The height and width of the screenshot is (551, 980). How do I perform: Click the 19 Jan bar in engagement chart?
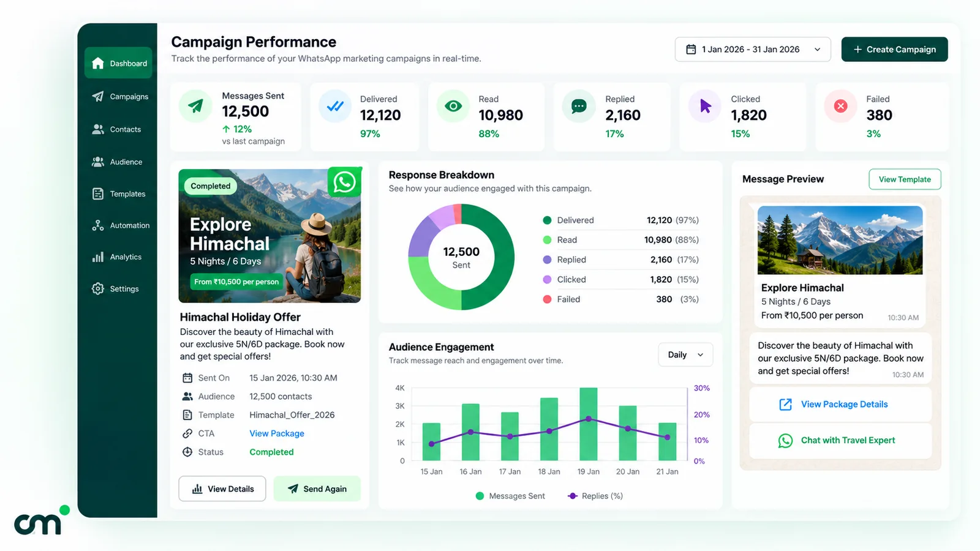point(589,424)
